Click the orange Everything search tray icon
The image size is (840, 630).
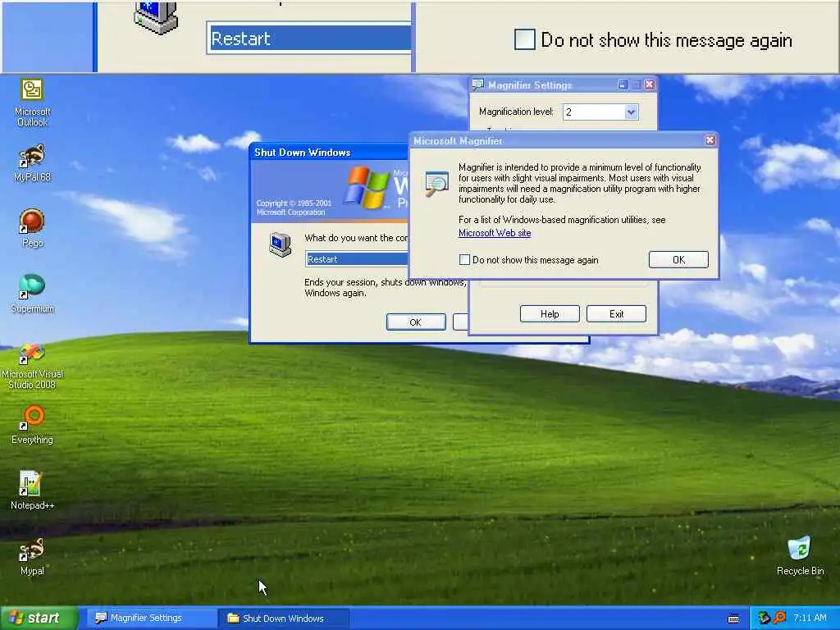(x=779, y=618)
